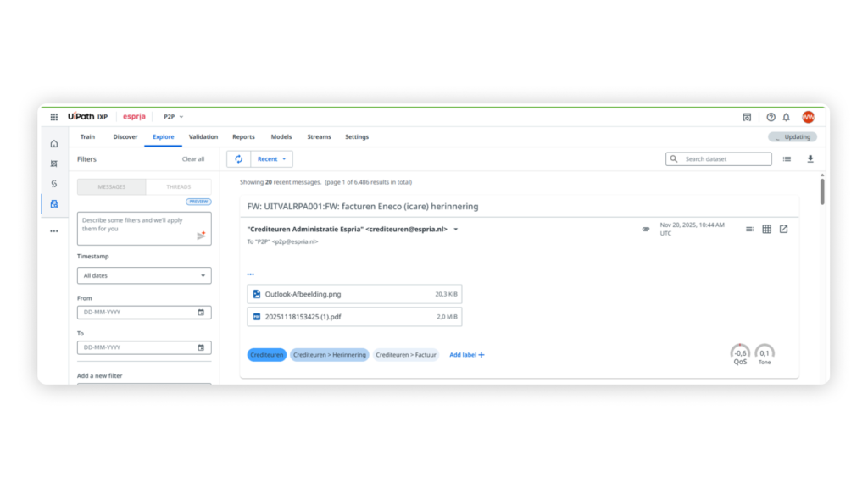This screenshot has width=868, height=488.
Task: Click the Search dataset field
Action: pos(726,158)
